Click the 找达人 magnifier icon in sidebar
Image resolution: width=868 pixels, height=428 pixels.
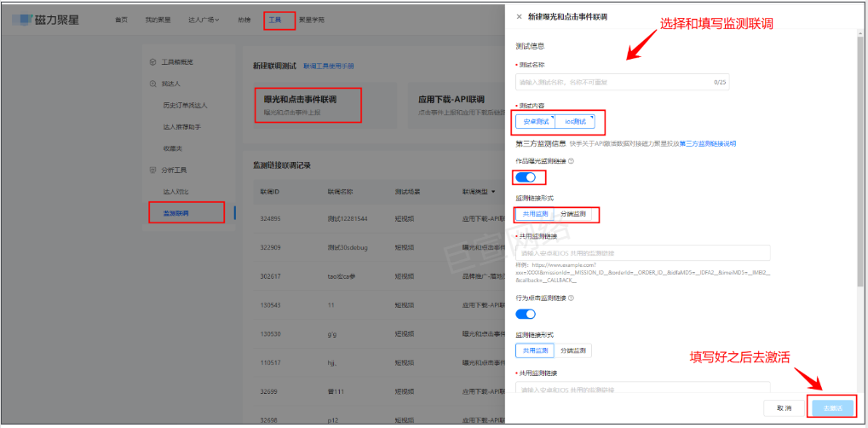coord(152,84)
